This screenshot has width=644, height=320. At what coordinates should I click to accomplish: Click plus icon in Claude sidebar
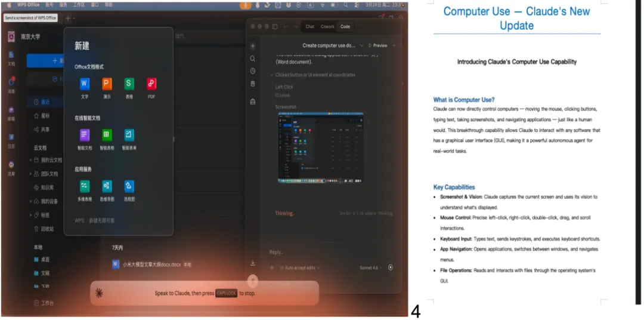coord(253,46)
